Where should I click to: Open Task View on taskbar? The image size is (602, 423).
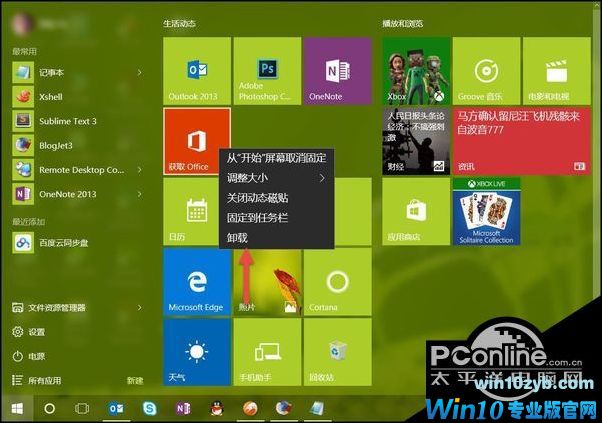[82, 409]
